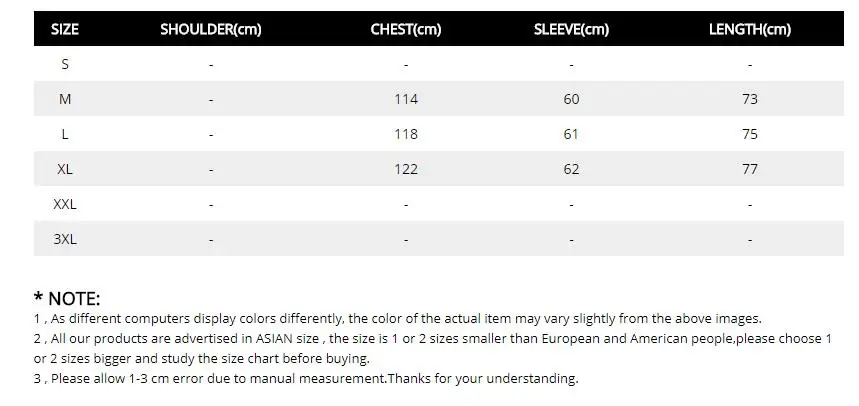Click the 3XL size row label
859x406 pixels.
(65, 239)
